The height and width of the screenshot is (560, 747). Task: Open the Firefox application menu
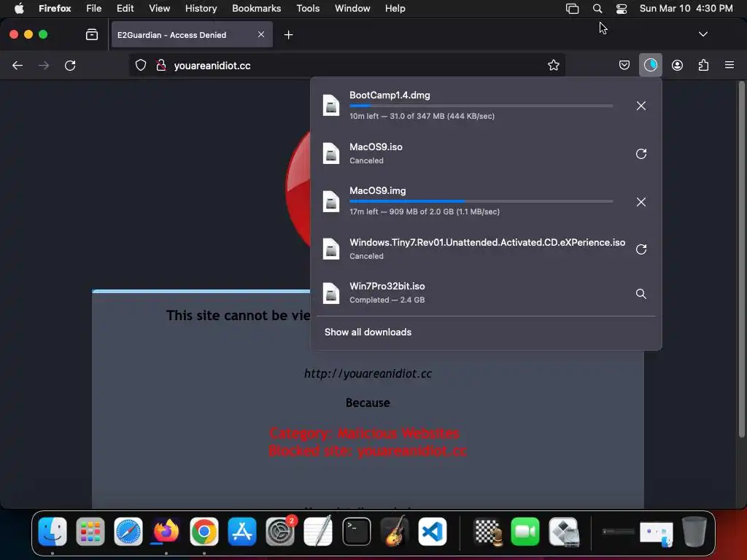click(55, 9)
